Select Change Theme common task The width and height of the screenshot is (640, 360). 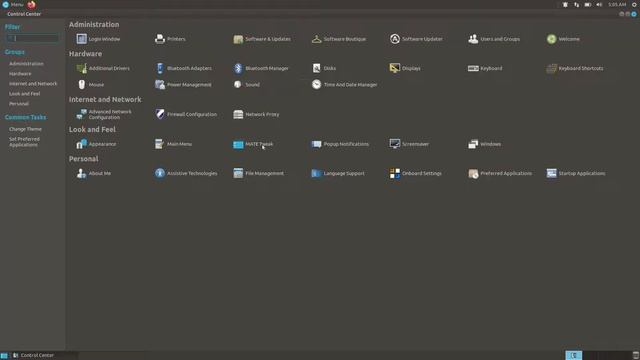pos(25,129)
